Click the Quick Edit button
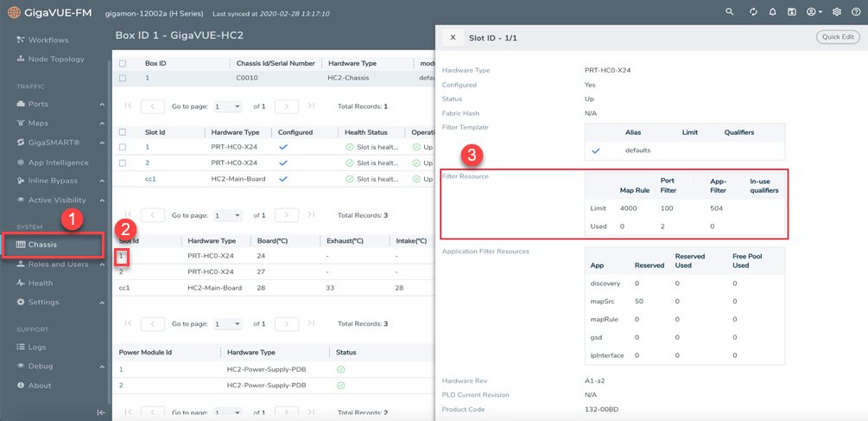The image size is (868, 421). click(837, 37)
